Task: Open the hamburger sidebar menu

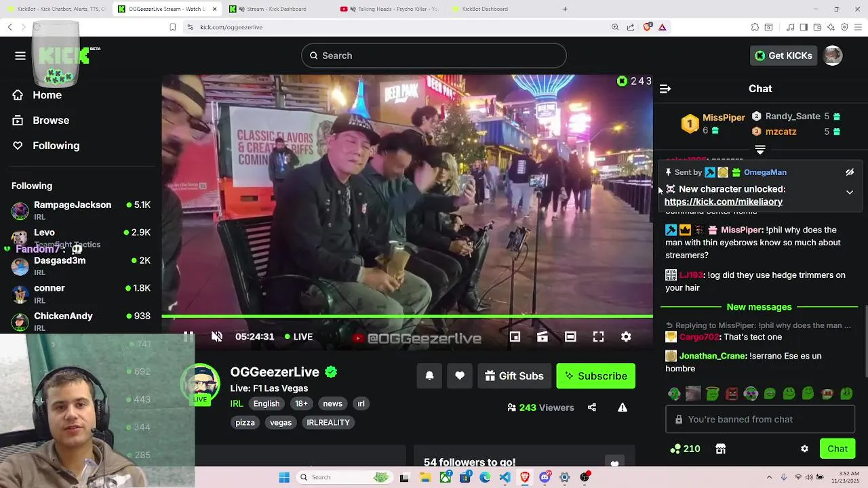Action: point(20,56)
